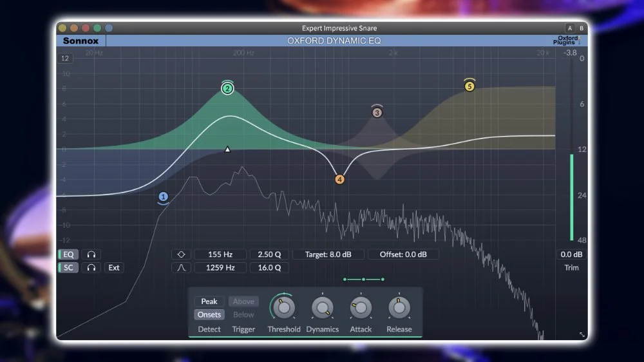Click the 2.50 Q field

click(x=269, y=254)
